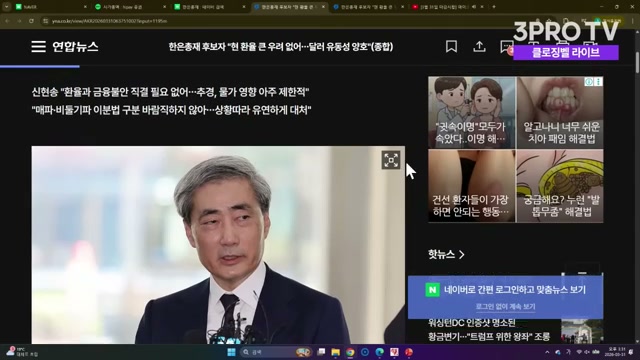Mute the YouTube tab with its speaker icon

474,7
